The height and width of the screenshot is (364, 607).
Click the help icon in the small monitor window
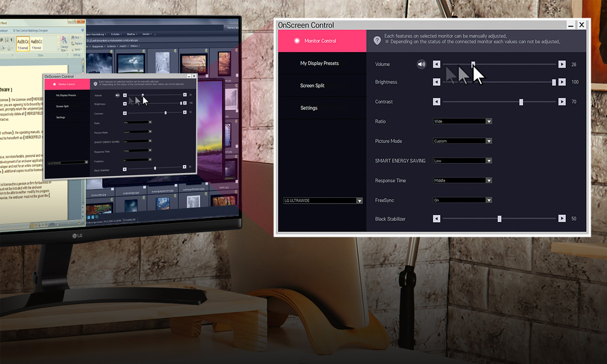tap(95, 84)
